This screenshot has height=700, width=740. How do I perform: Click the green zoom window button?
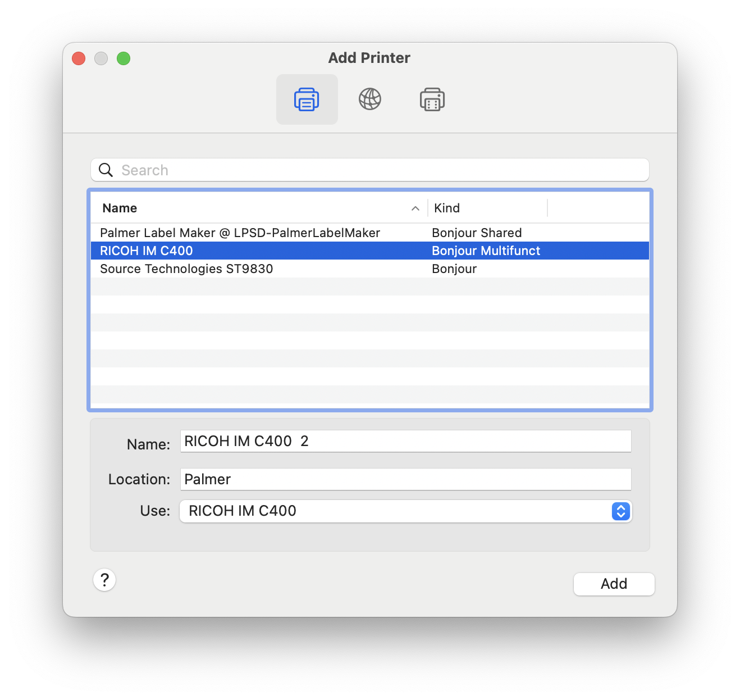(x=124, y=58)
